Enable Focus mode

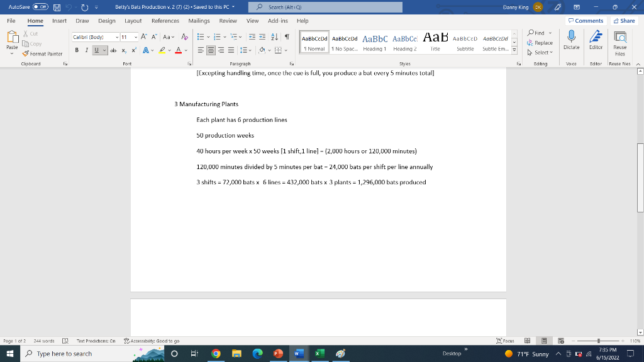tap(505, 341)
